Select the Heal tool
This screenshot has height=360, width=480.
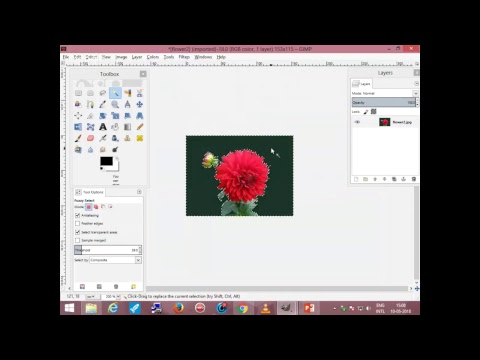click(140, 138)
